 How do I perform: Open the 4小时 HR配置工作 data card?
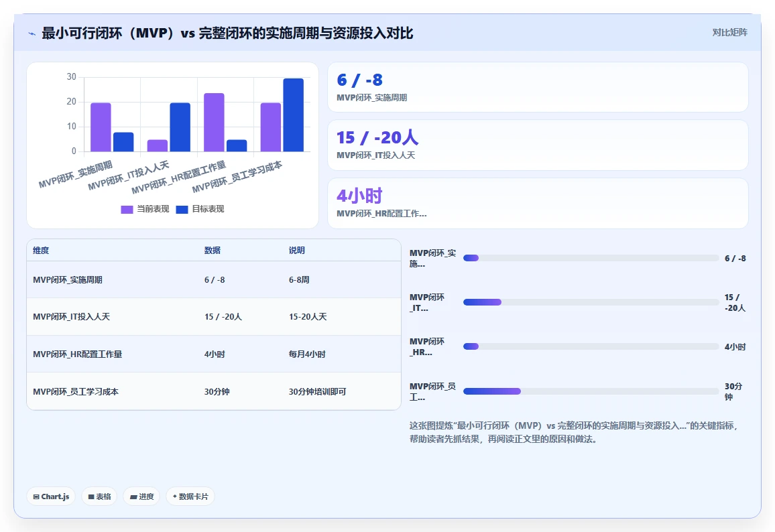click(538, 203)
